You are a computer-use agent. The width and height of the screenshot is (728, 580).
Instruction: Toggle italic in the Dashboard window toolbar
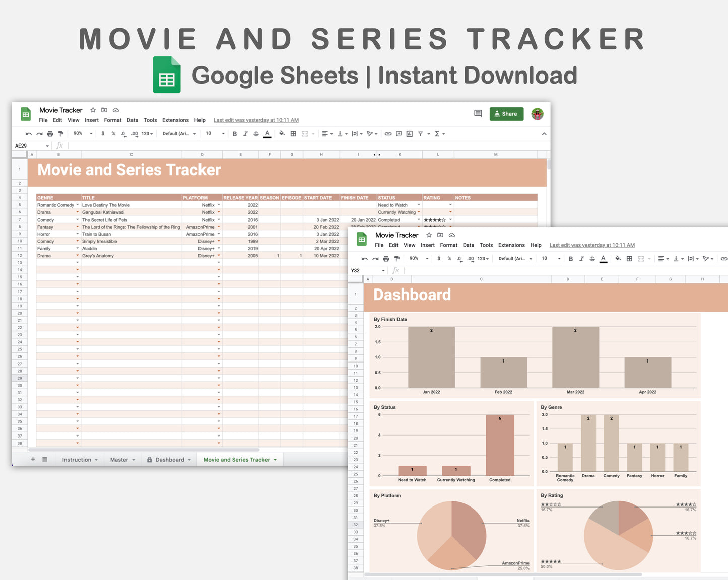(x=581, y=259)
